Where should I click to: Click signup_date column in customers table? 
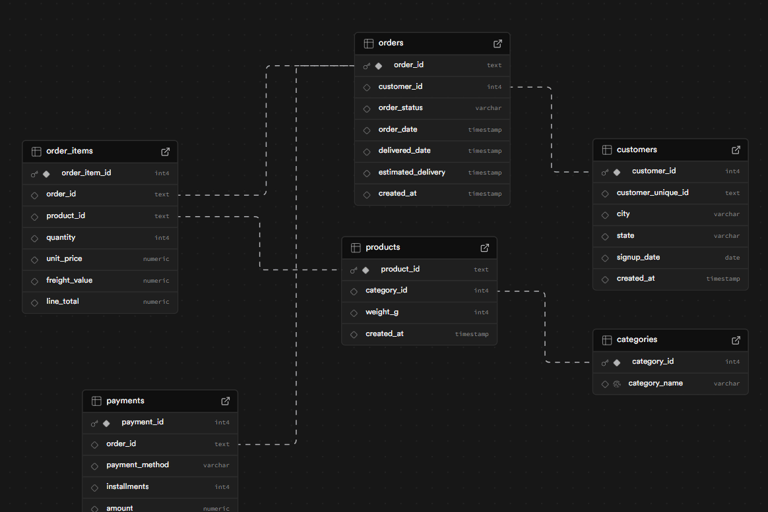[671, 257]
